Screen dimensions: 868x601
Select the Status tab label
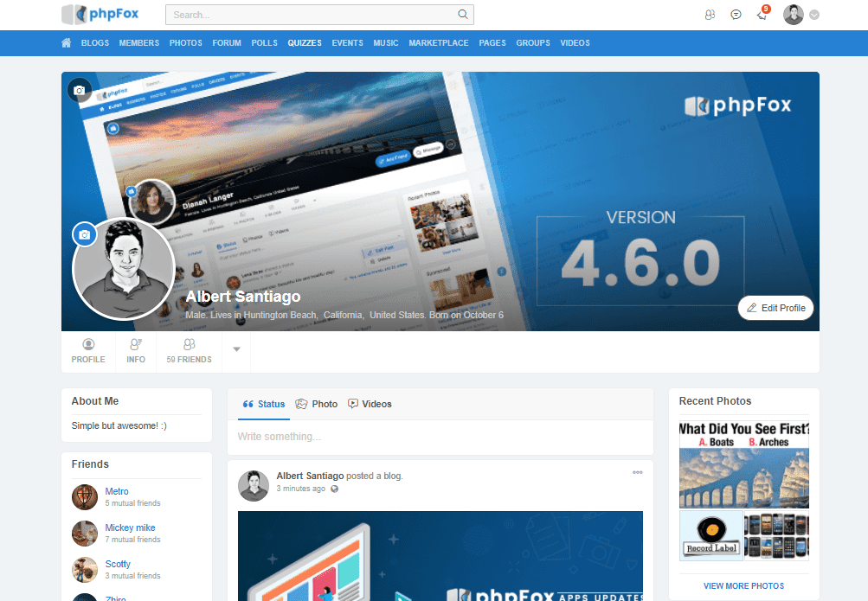coord(271,404)
